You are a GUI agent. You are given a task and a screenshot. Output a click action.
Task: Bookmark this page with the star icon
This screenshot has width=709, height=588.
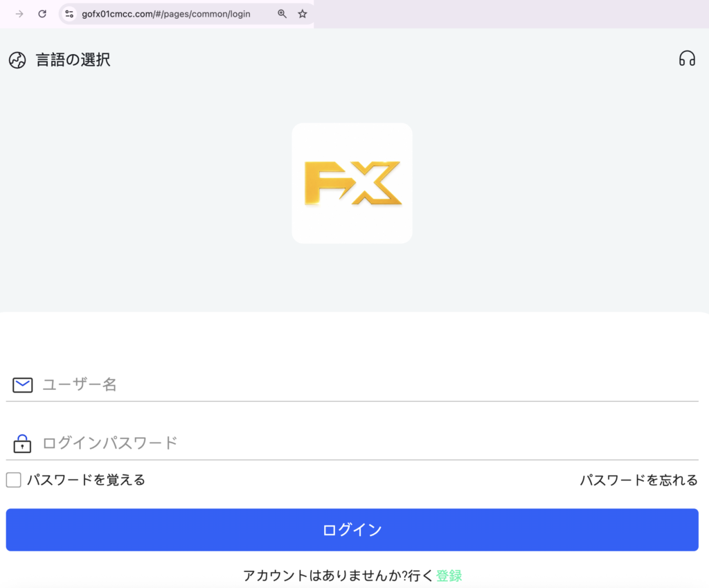tap(303, 14)
